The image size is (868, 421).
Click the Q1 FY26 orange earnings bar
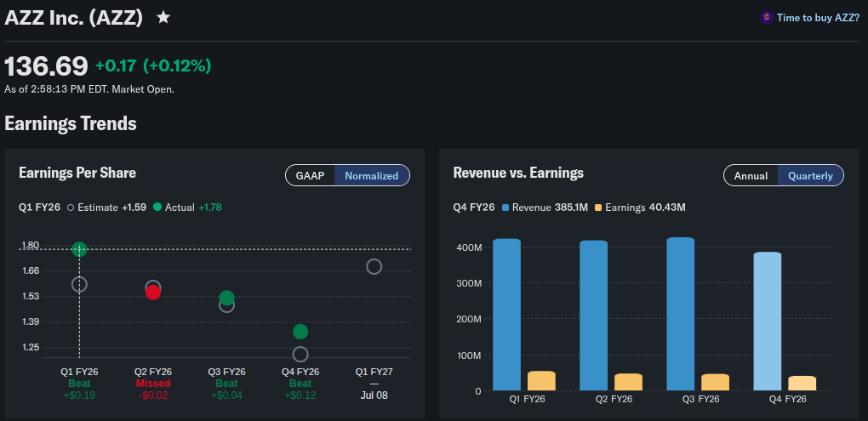[541, 381]
